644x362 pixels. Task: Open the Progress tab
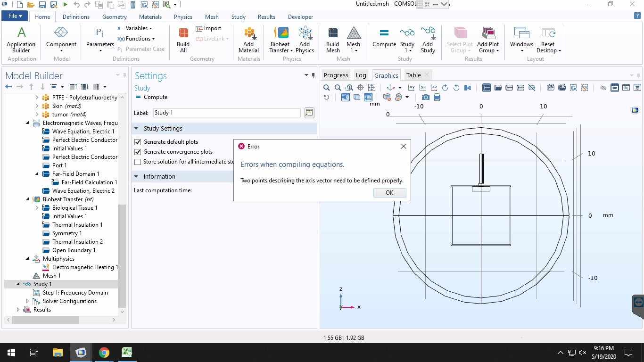point(336,75)
